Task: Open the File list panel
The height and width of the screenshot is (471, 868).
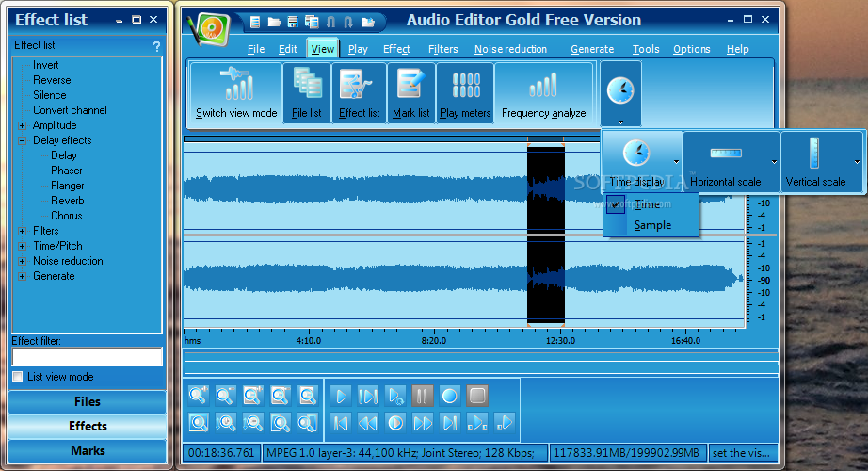Action: pos(307,92)
